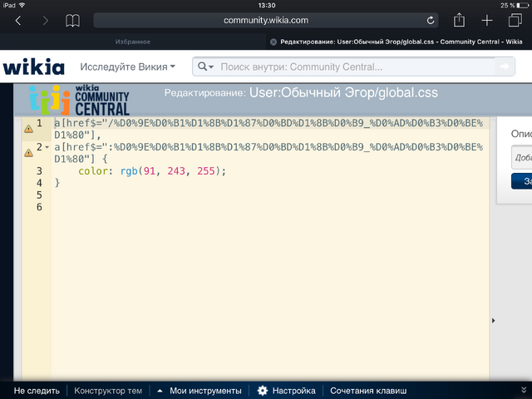The height and width of the screenshot is (399, 532).
Task: Switch to the Избранное tab
Action: point(133,42)
